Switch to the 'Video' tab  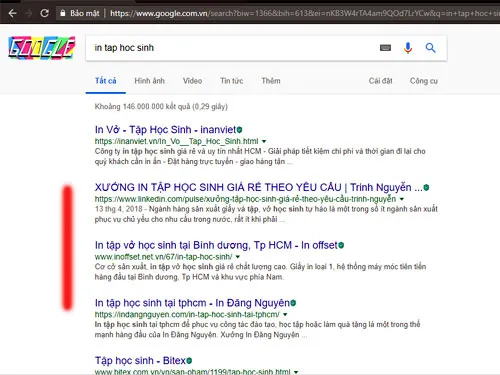click(x=192, y=81)
